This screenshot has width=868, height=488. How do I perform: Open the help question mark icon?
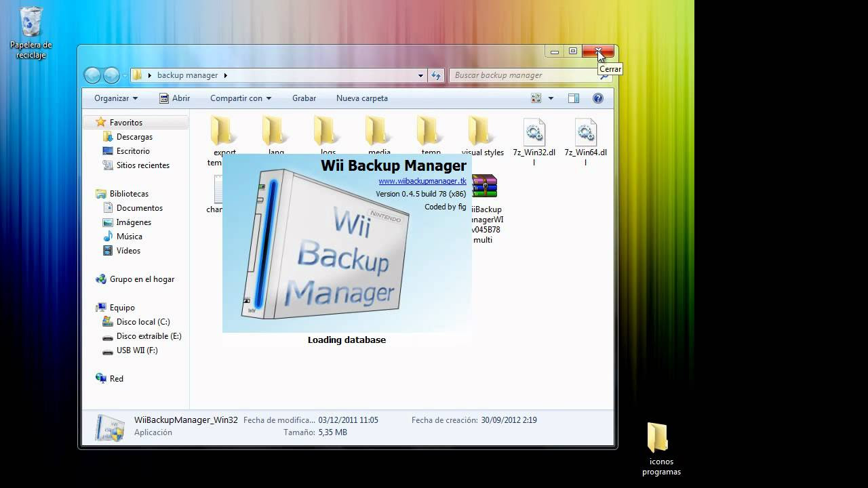pyautogui.click(x=598, y=98)
